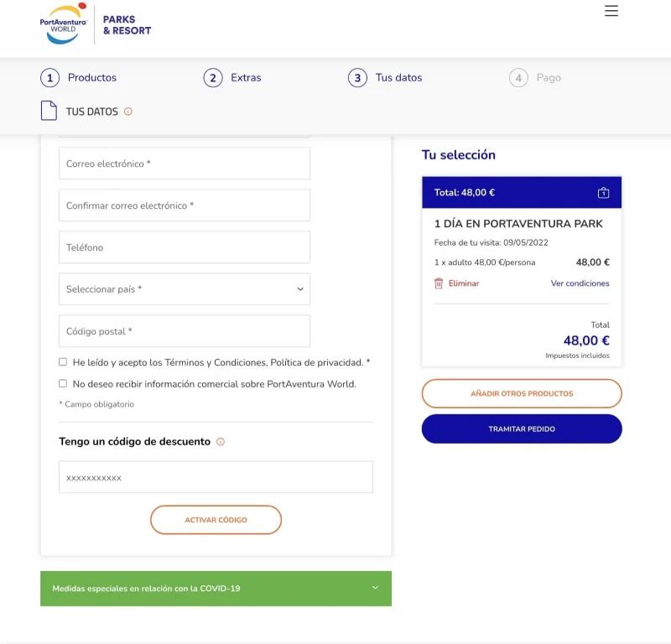Open the hamburger menu icon
This screenshot has width=671, height=644.
coord(611,11)
